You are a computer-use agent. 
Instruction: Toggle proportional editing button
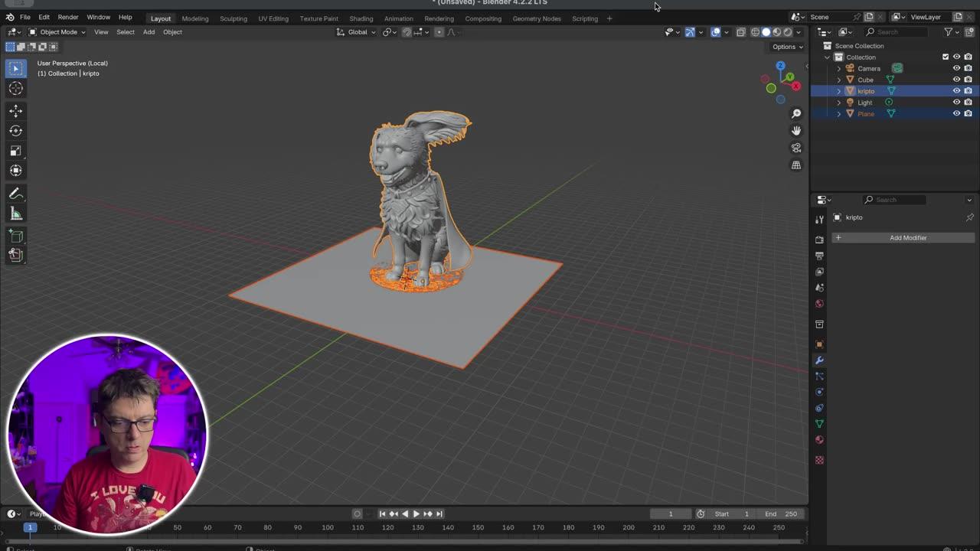[x=439, y=32]
